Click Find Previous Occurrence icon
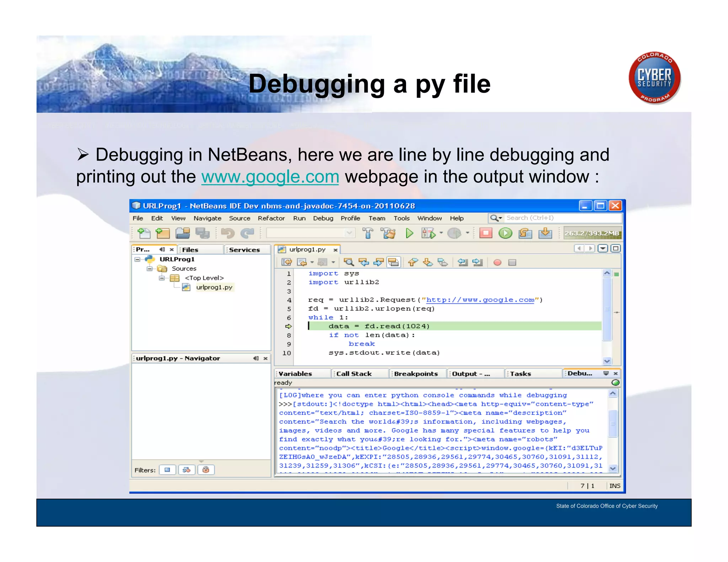Screen dimensions: 728x562 click(364, 262)
